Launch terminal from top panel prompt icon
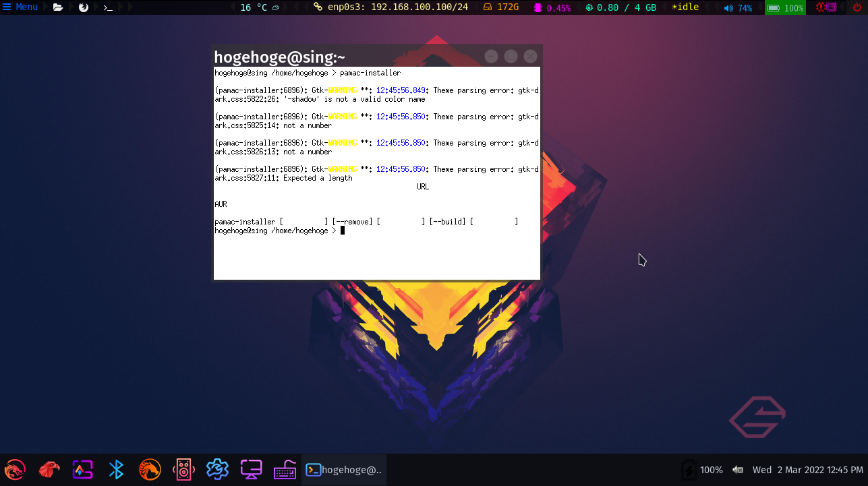This screenshot has width=868, height=486. pos(108,7)
